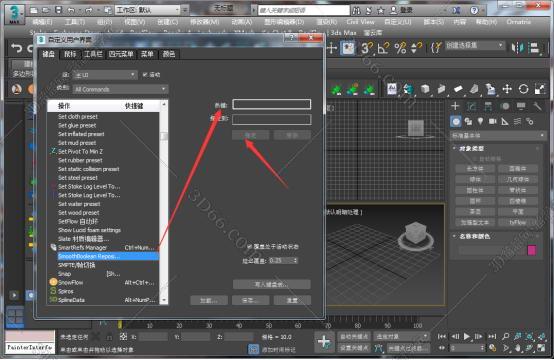Viewport: 554px width, 360px height.
Task: Click the tyFlow object type button
Action: pyautogui.click(x=518, y=222)
